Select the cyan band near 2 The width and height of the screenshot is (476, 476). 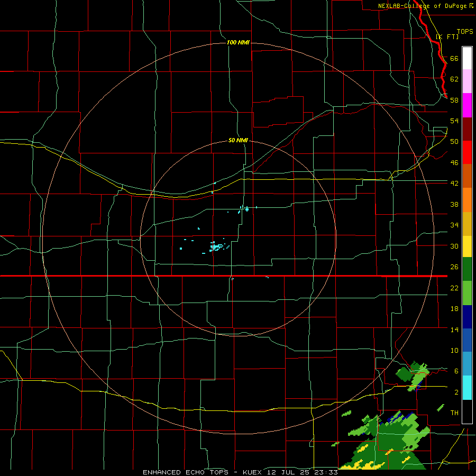coord(467,387)
